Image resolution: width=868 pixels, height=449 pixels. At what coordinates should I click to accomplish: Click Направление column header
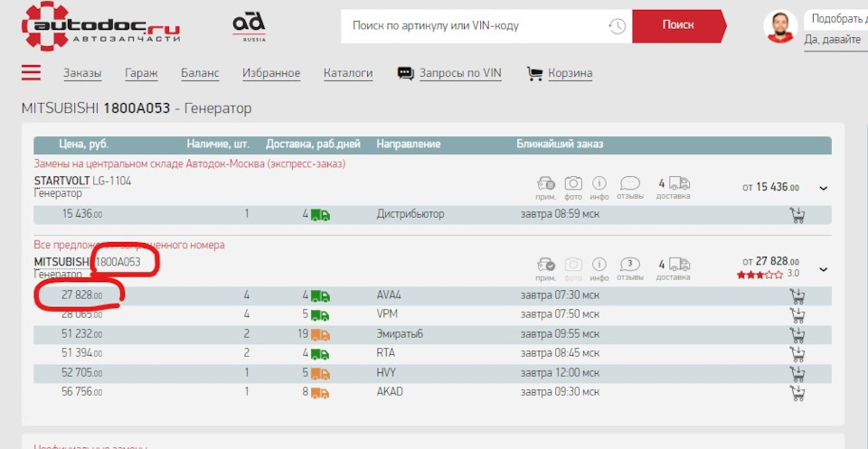[409, 145]
